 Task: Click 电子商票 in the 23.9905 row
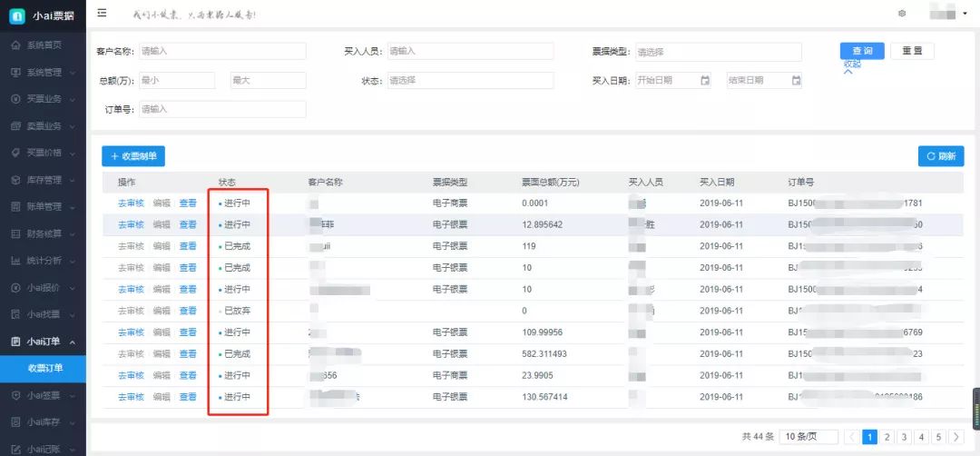pyautogui.click(x=450, y=375)
